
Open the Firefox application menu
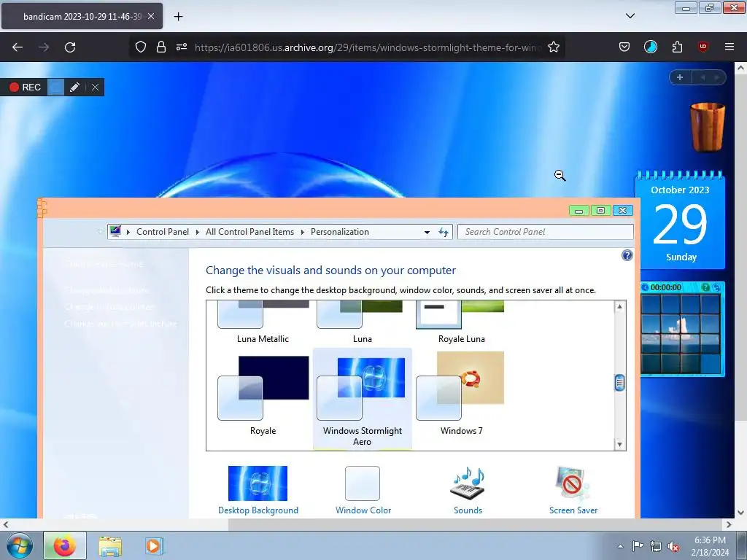[729, 47]
